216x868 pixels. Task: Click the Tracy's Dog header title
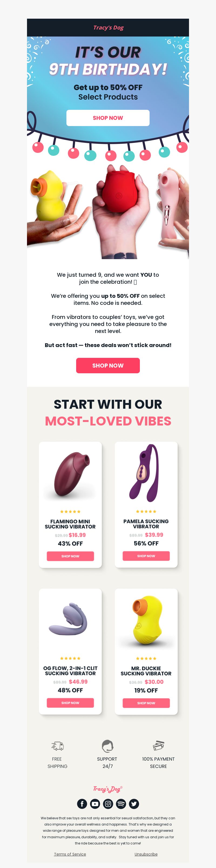[x=108, y=28]
